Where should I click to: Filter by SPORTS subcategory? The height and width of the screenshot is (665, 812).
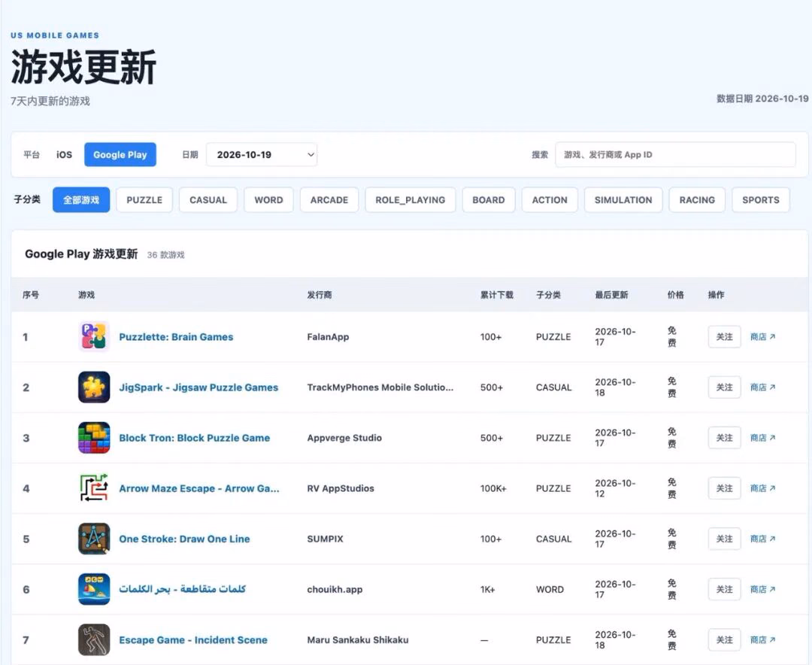pyautogui.click(x=761, y=199)
